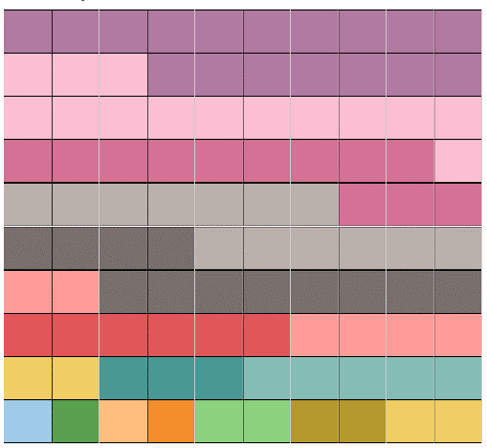Click the right light green square
Viewport: 487px width, 448px height.
[267, 421]
